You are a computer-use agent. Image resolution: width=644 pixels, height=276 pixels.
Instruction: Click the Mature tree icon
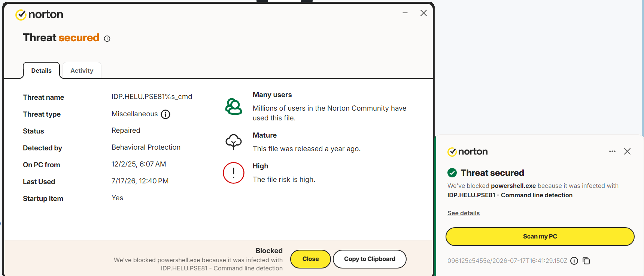234,142
